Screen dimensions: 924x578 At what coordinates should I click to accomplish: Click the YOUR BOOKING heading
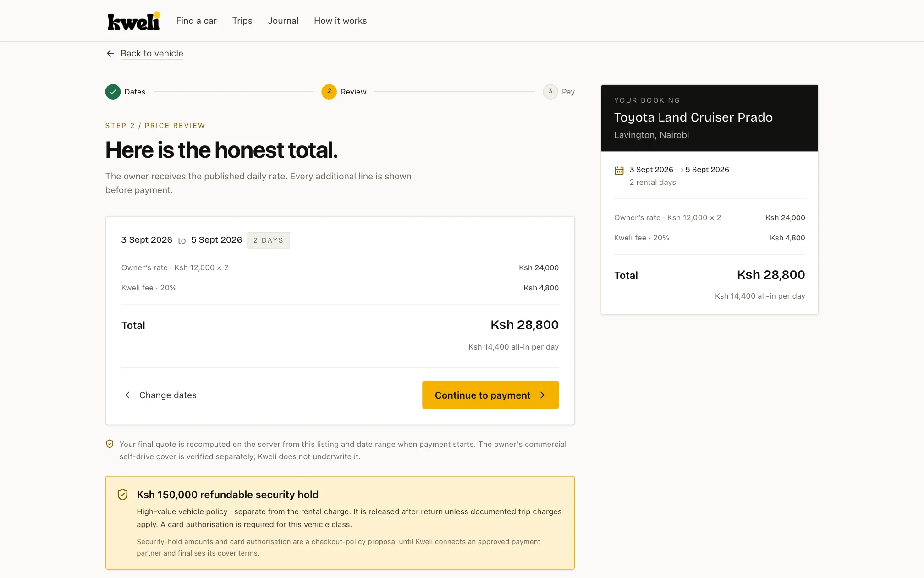647,100
